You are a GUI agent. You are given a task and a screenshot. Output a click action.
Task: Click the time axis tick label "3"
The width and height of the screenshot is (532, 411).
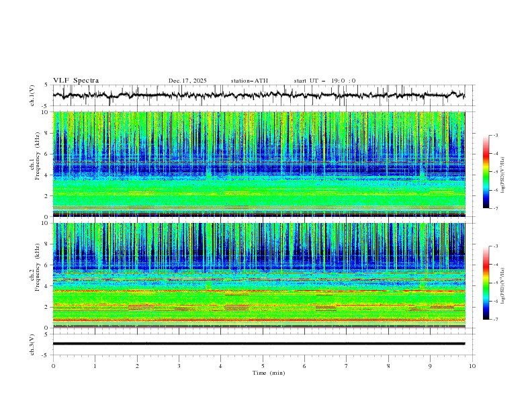click(179, 366)
